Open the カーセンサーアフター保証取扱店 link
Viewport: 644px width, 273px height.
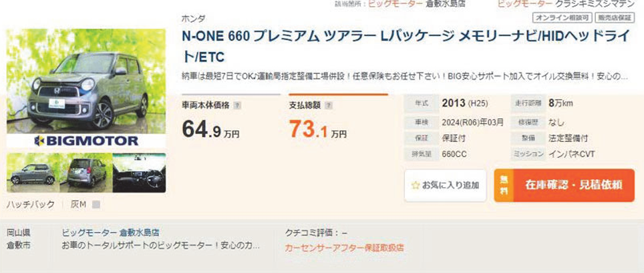344,248
